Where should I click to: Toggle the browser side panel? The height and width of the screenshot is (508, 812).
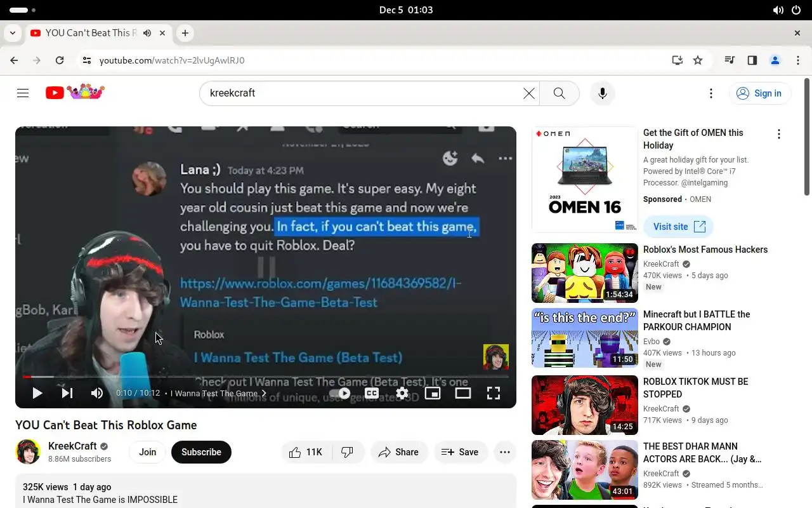(x=752, y=60)
